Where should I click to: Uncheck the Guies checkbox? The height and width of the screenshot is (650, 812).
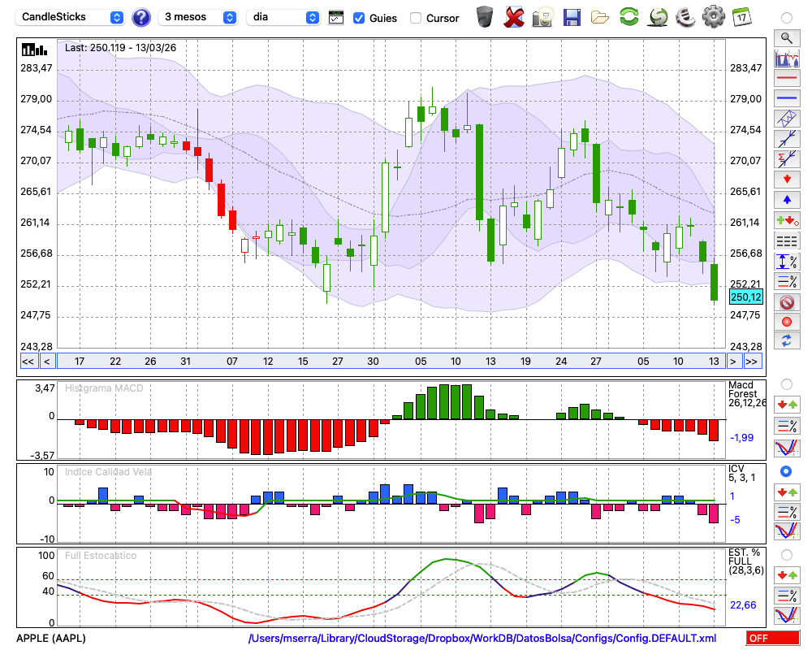(359, 18)
